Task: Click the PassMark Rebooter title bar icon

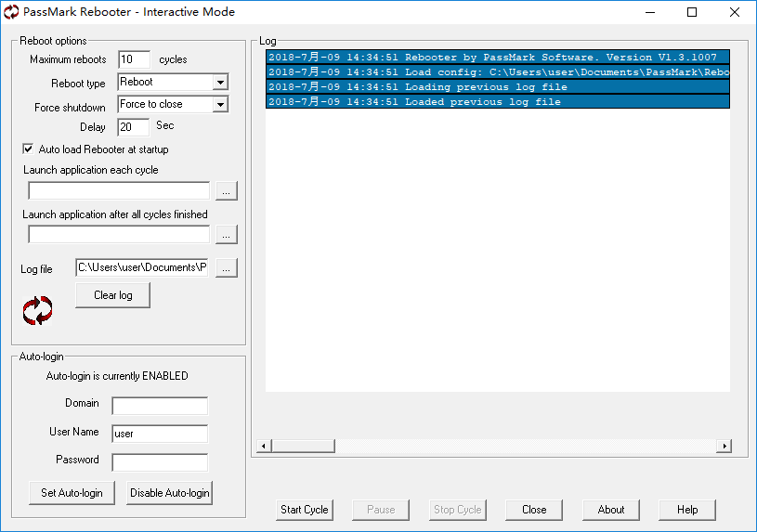Action: click(x=12, y=12)
